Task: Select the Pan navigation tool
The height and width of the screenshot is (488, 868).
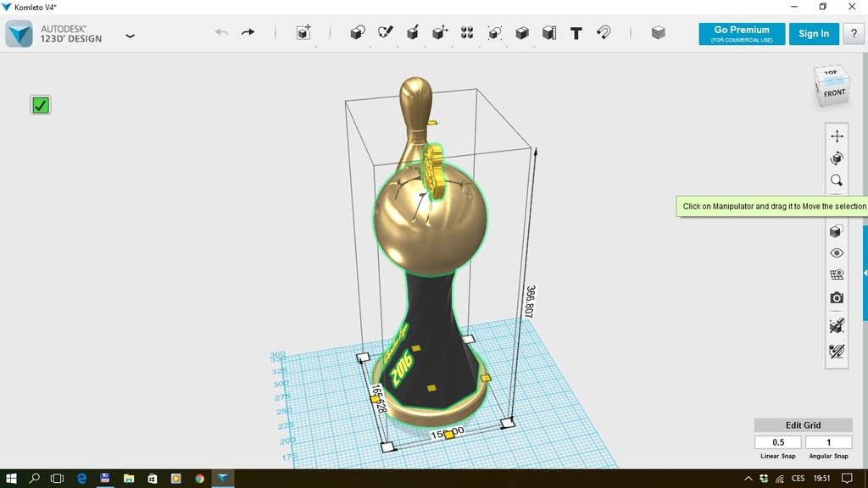Action: coord(837,136)
